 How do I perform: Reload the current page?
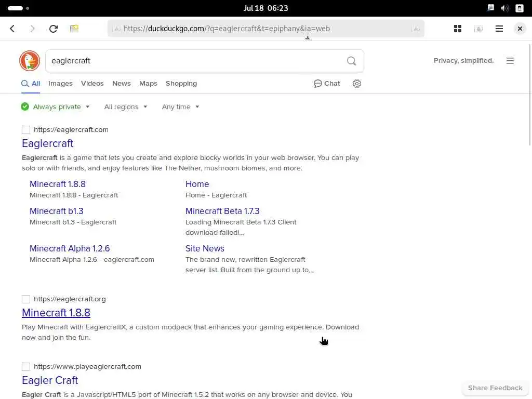point(54,29)
